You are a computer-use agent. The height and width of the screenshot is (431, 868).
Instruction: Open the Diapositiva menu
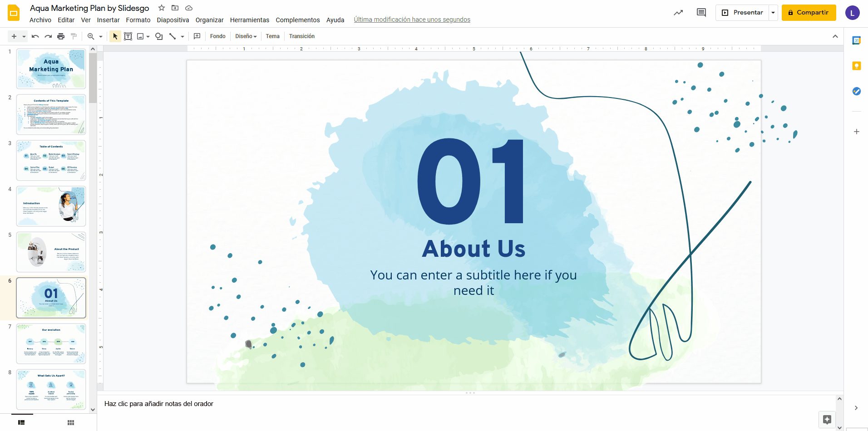(173, 20)
